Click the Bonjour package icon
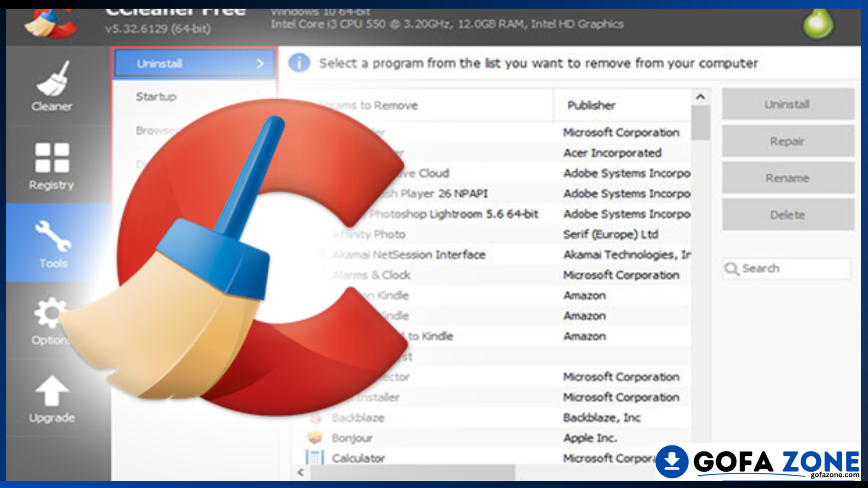 [315, 437]
